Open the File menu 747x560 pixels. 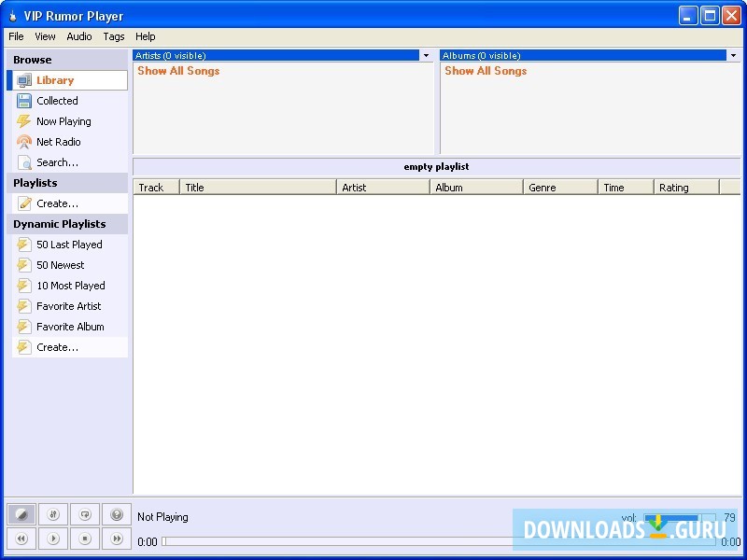click(16, 36)
